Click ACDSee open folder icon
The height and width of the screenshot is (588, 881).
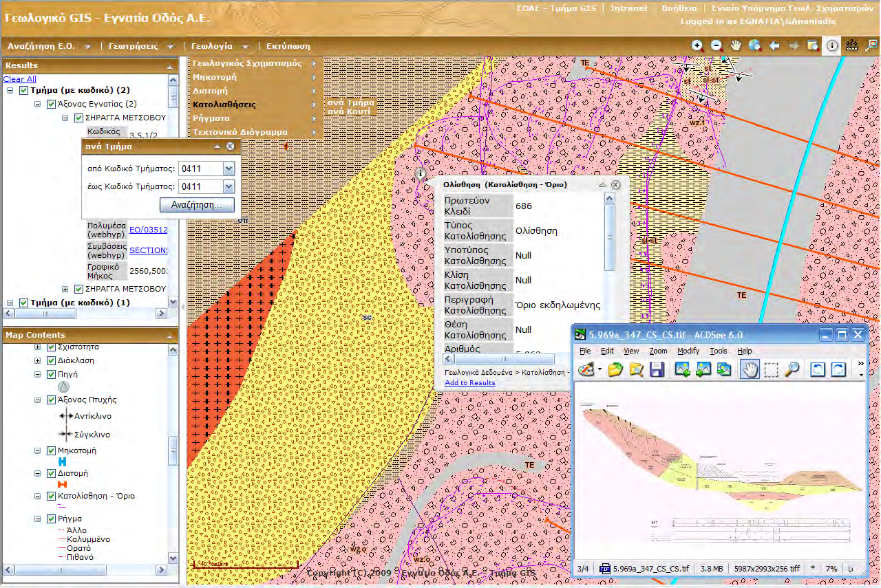click(616, 369)
